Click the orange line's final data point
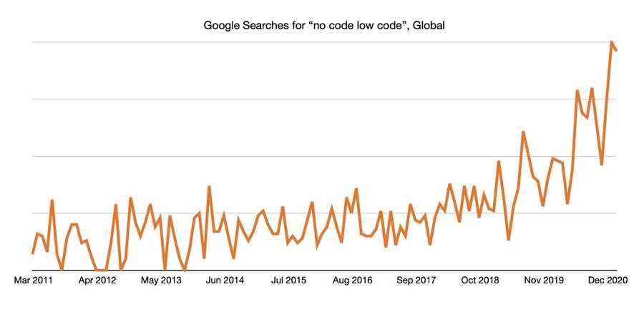 click(x=616, y=50)
